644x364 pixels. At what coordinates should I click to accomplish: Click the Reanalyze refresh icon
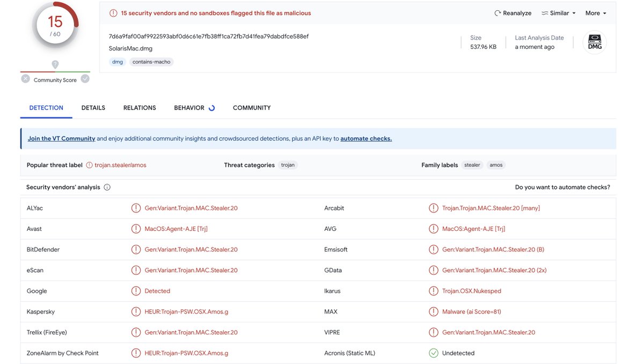(497, 13)
